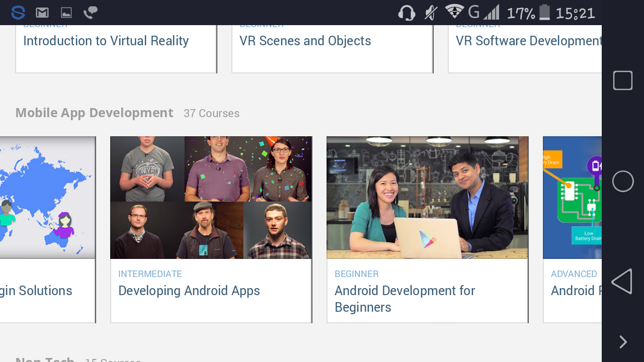Tap the Wi-Fi signal icon
The width and height of the screenshot is (644, 362).
click(454, 12)
